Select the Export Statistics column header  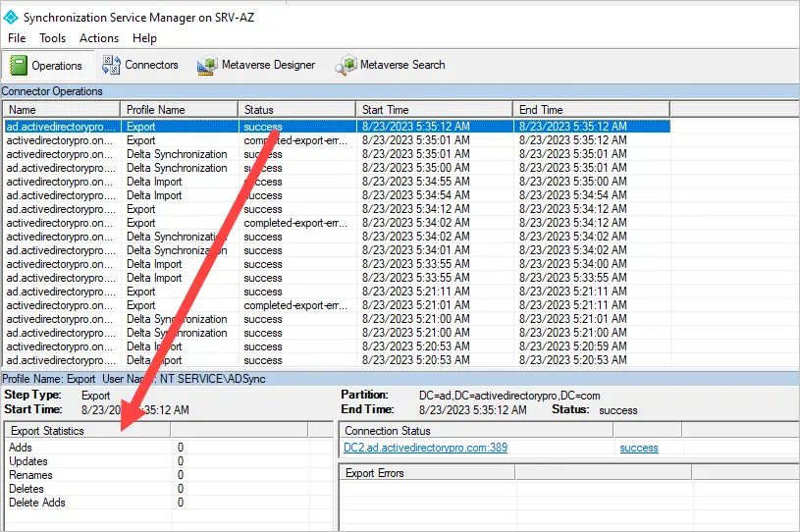[87, 431]
